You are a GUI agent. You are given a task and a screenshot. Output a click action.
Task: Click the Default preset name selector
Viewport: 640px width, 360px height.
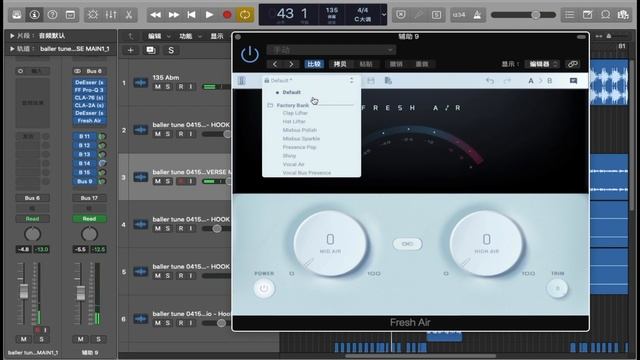coord(309,80)
